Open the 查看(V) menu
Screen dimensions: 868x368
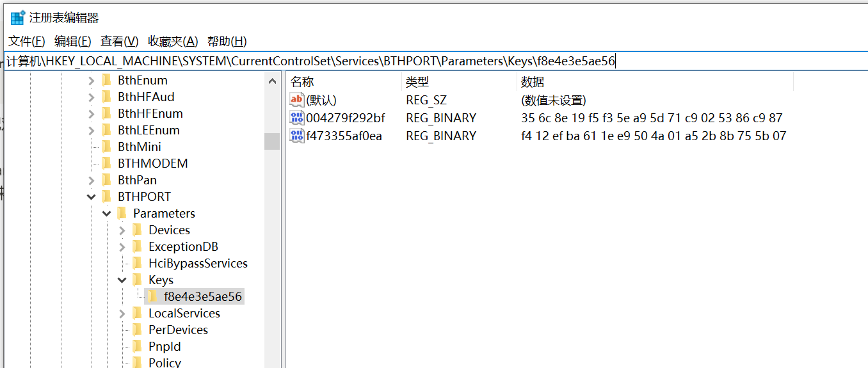pyautogui.click(x=120, y=42)
